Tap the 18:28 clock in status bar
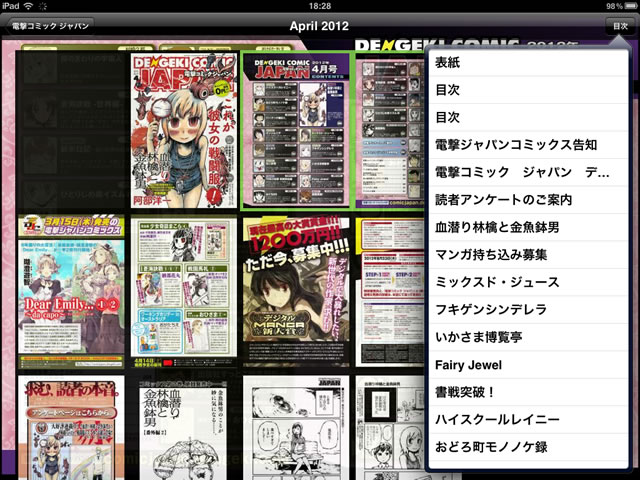 tap(320, 6)
